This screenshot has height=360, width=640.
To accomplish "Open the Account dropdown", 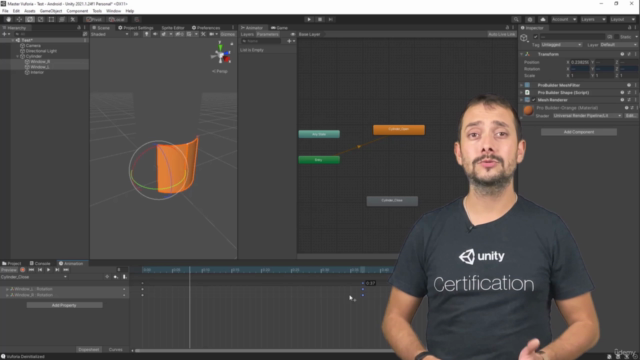I will pyautogui.click(x=564, y=19).
